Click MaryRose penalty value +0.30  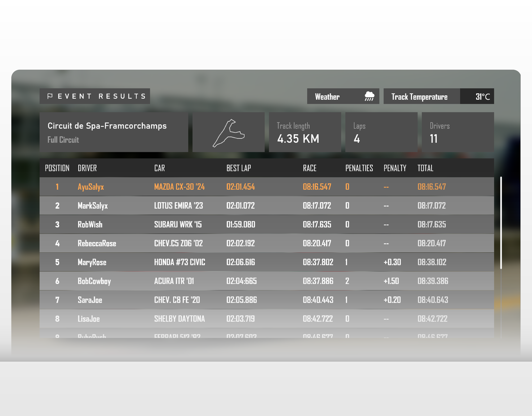click(392, 262)
